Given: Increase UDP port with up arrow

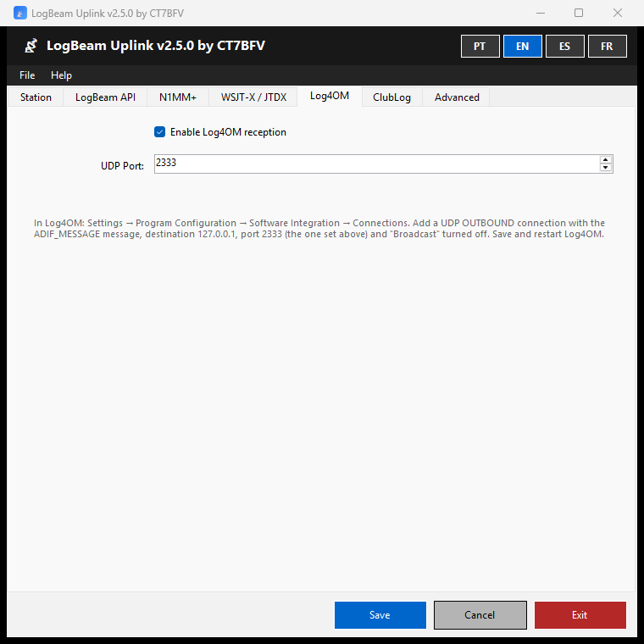Looking at the screenshot, I should click(x=605, y=160).
